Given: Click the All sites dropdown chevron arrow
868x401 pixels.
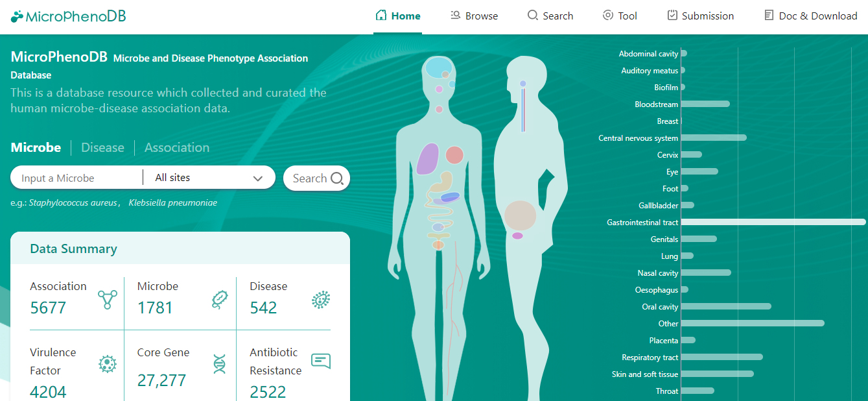Looking at the screenshot, I should pyautogui.click(x=257, y=178).
